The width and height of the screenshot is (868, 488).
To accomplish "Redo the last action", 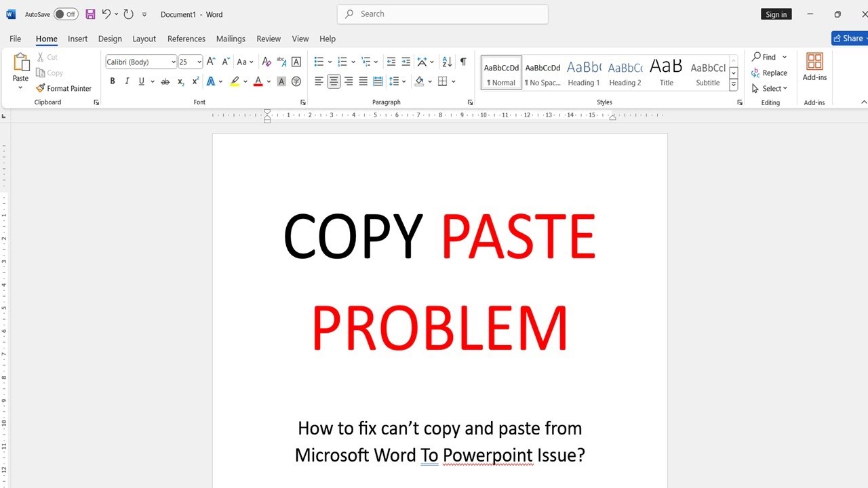I will coord(128,14).
